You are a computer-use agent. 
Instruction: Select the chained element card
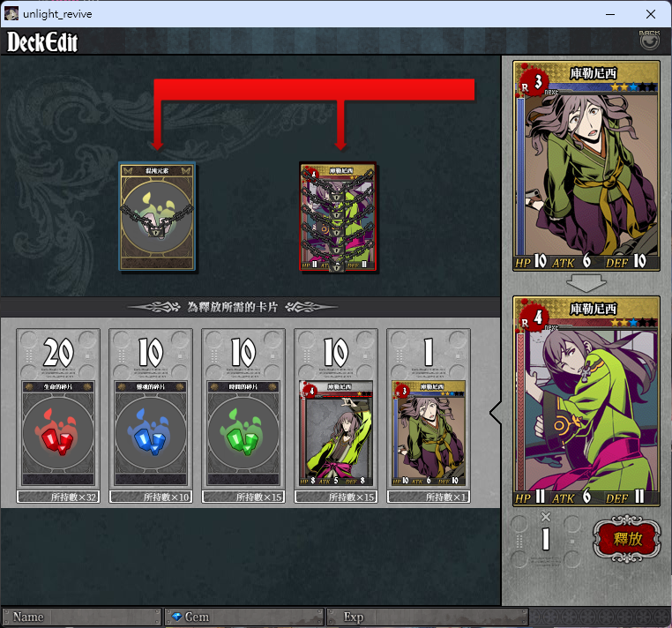click(x=157, y=216)
